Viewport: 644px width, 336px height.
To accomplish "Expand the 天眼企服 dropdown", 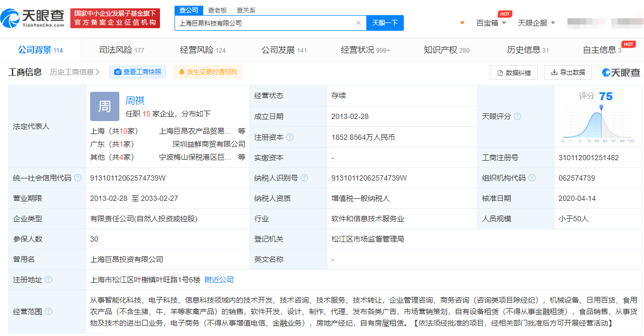I will click(537, 23).
